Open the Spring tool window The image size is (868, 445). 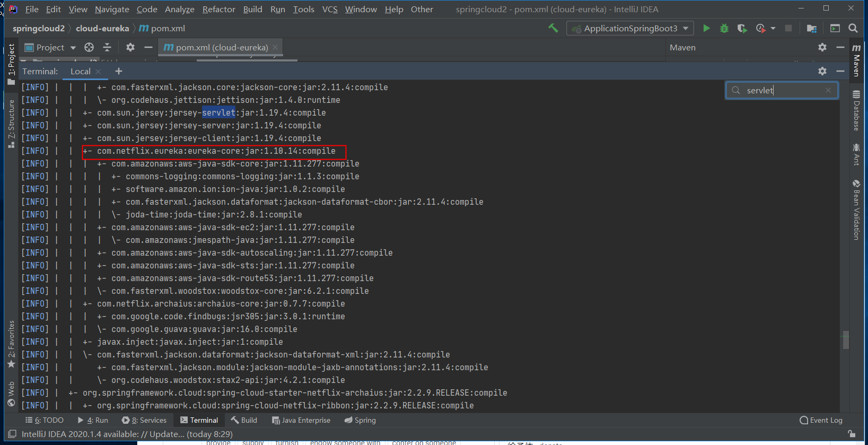click(360, 420)
